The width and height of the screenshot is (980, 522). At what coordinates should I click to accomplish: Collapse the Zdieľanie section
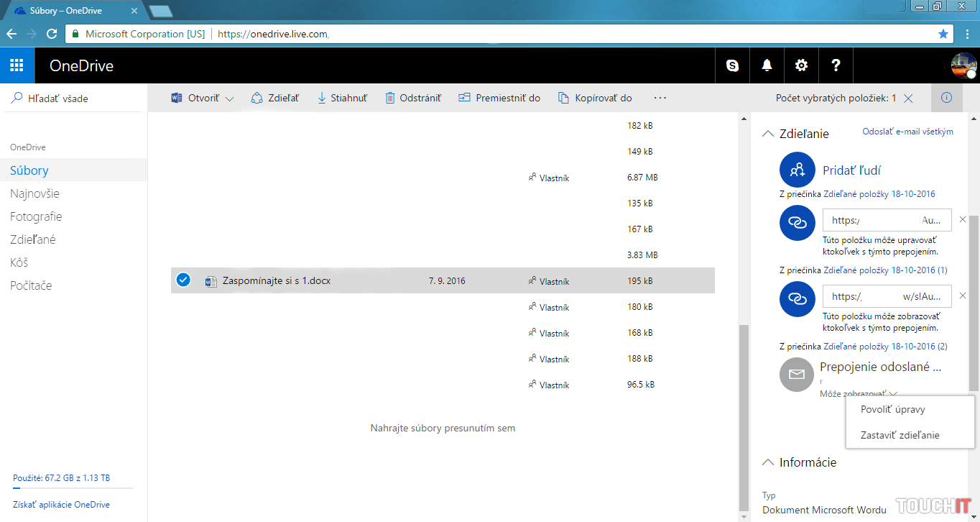pyautogui.click(x=768, y=134)
